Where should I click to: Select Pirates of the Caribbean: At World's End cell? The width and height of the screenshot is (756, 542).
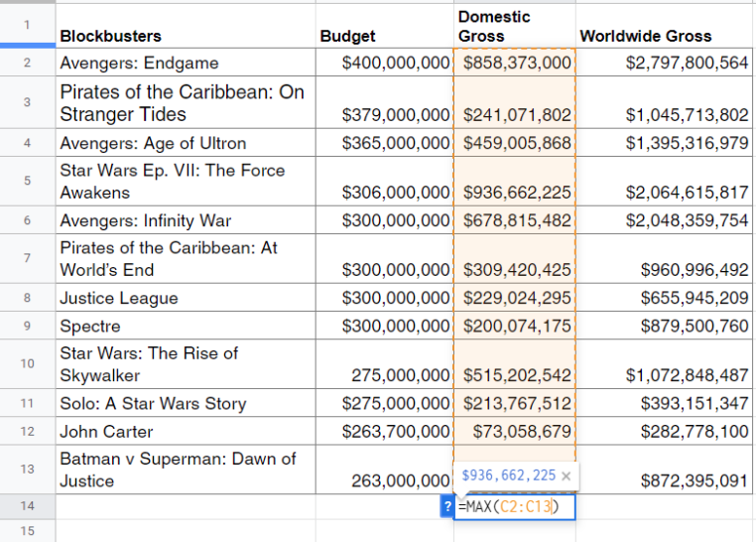pos(186,259)
